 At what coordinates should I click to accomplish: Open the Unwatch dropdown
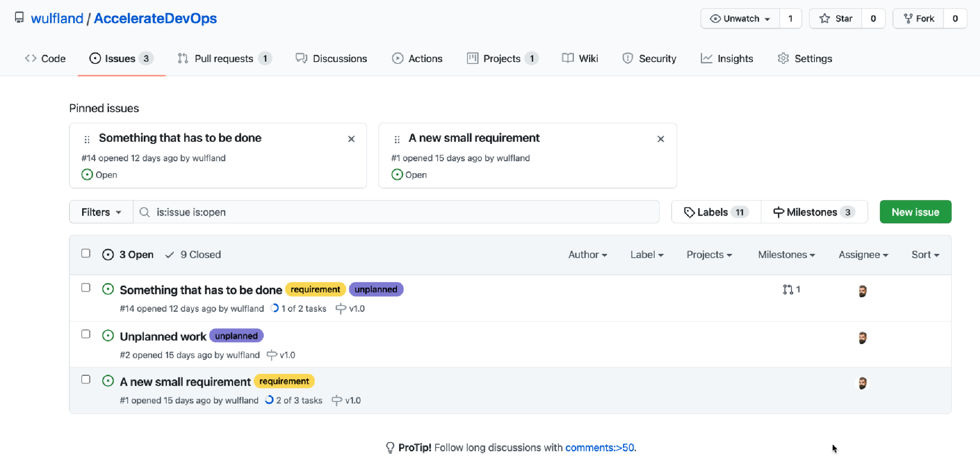pyautogui.click(x=740, y=19)
